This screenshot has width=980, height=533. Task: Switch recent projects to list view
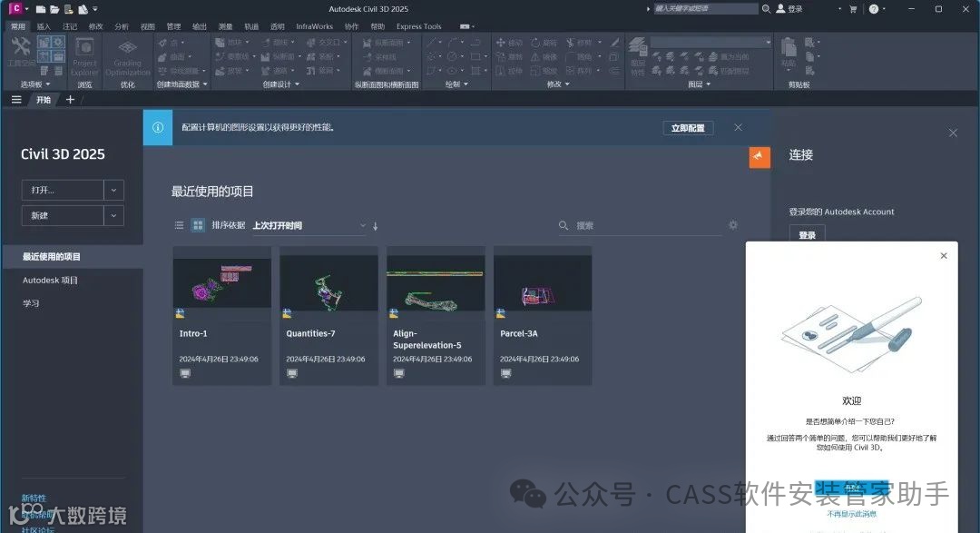click(x=180, y=225)
